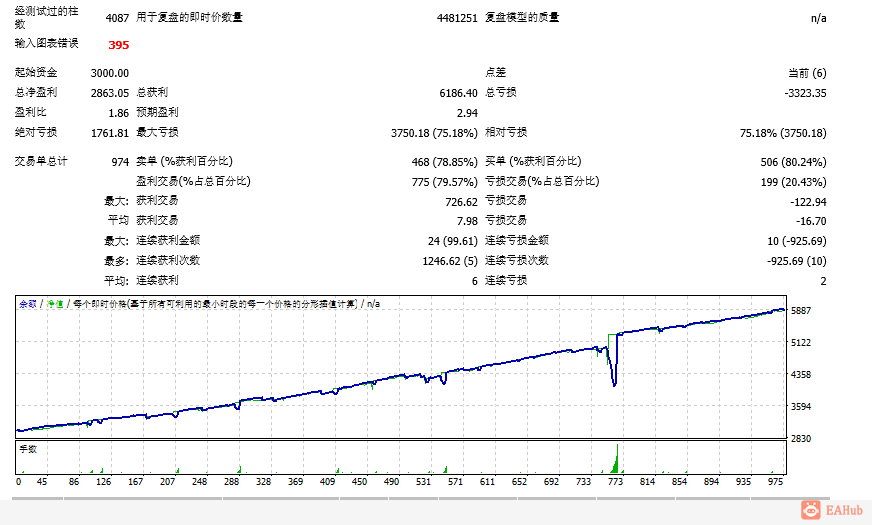Click the 相对亏损 label
The width and height of the screenshot is (872, 525).
pyautogui.click(x=506, y=132)
